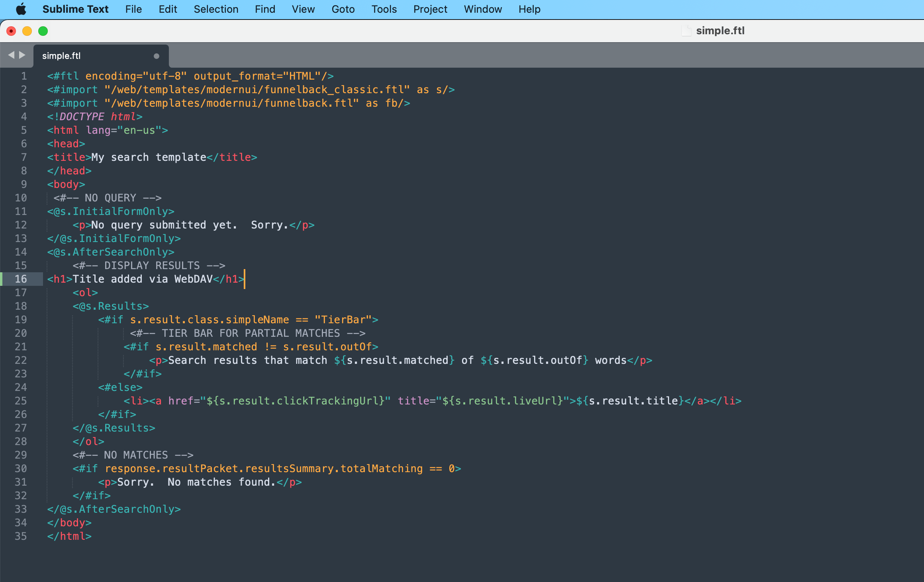Image resolution: width=924 pixels, height=582 pixels.
Task: Open the View menu
Action: pos(303,9)
